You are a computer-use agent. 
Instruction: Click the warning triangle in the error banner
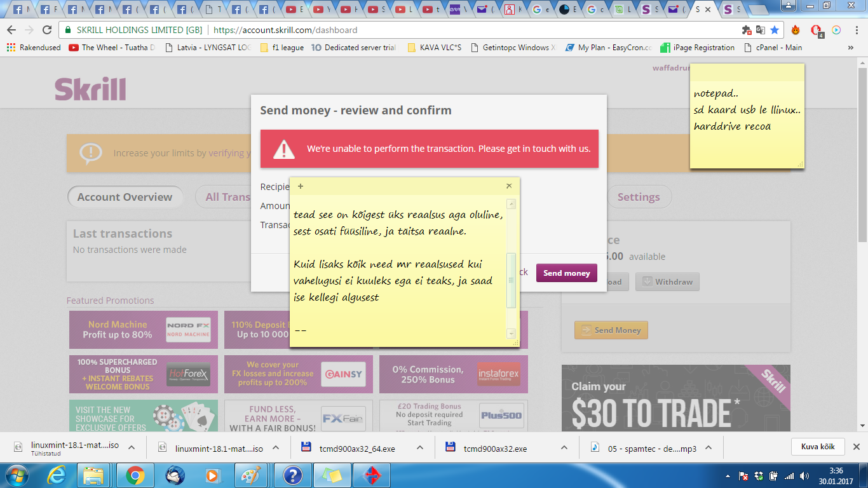point(284,149)
